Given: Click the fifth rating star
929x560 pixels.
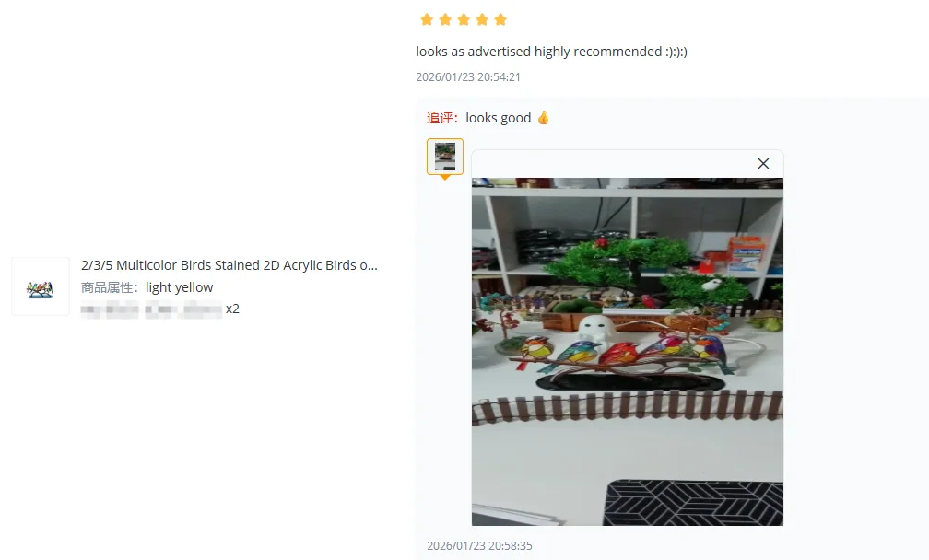Looking at the screenshot, I should click(500, 19).
